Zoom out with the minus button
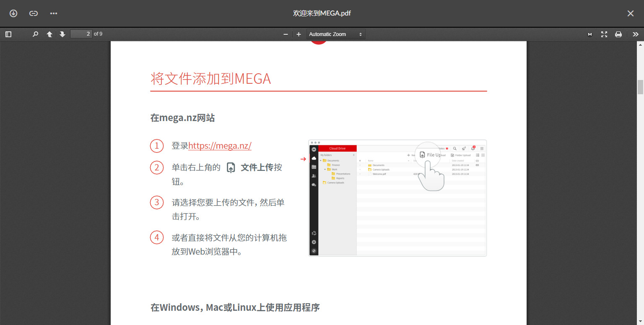Image resolution: width=644 pixels, height=325 pixels. click(286, 34)
